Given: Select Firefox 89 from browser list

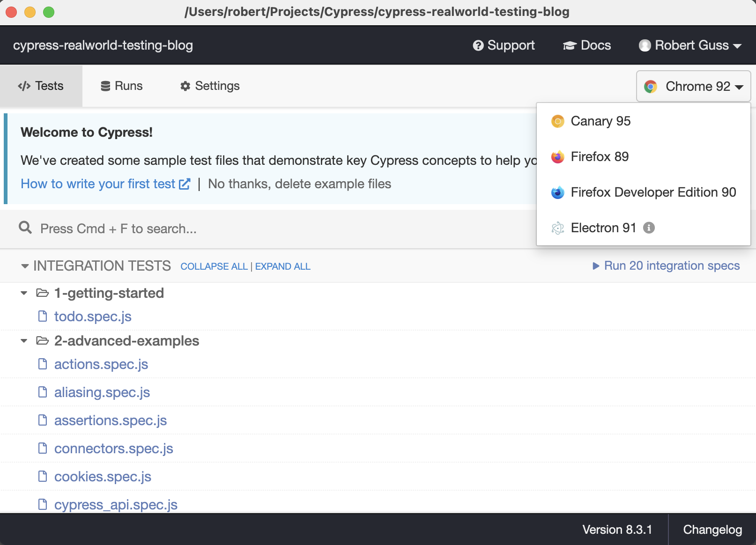Looking at the screenshot, I should pyautogui.click(x=644, y=157).
